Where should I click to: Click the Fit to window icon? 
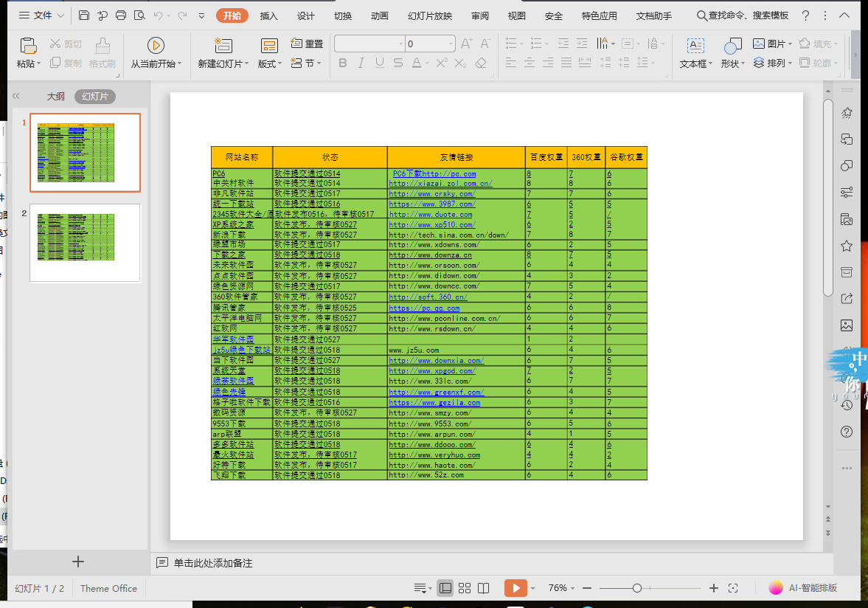pos(733,588)
